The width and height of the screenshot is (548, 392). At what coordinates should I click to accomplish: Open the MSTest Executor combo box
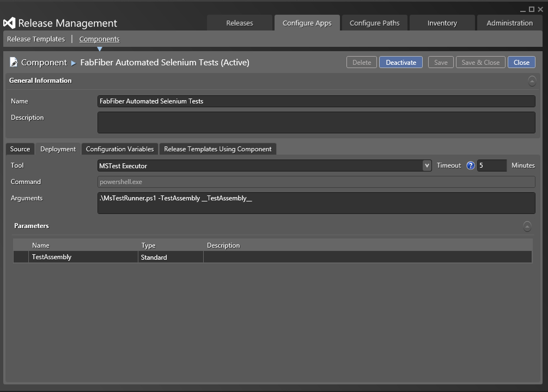265,166
